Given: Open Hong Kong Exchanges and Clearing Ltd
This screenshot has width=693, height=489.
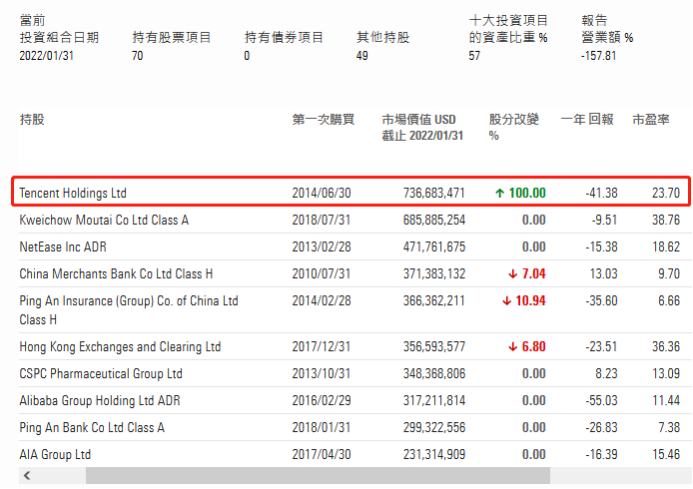Looking at the screenshot, I should 120,347.
